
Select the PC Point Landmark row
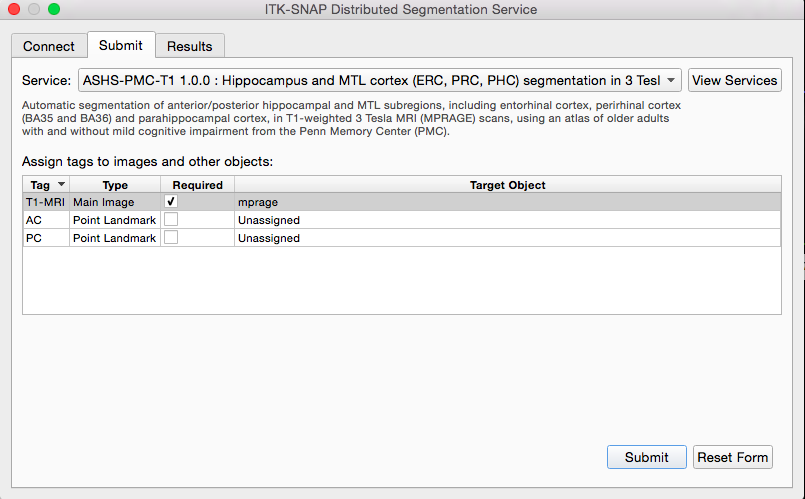(402, 238)
